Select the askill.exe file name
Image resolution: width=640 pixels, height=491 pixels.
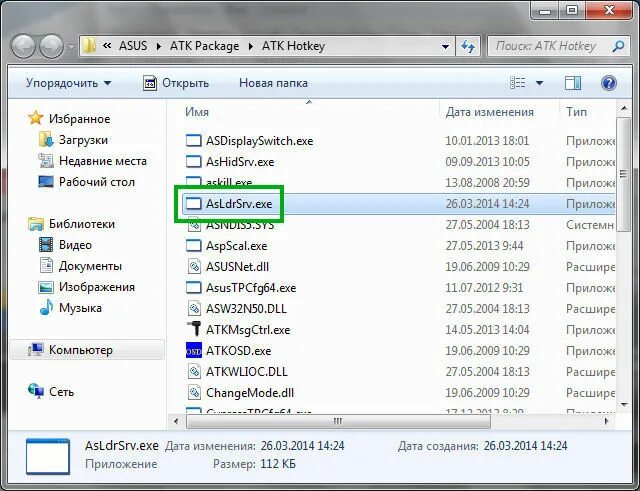click(229, 183)
